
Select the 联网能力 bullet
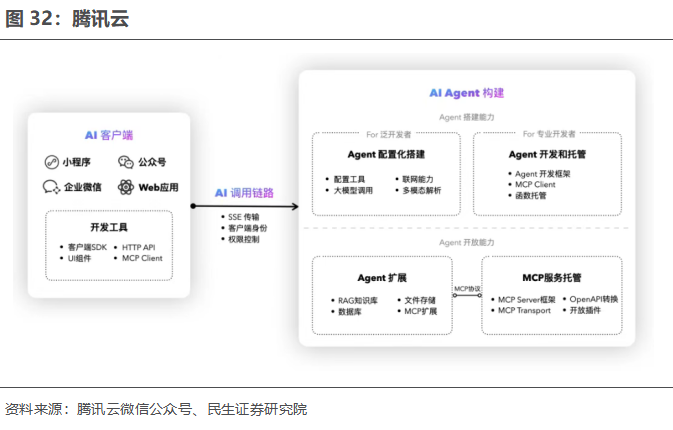click(x=418, y=179)
